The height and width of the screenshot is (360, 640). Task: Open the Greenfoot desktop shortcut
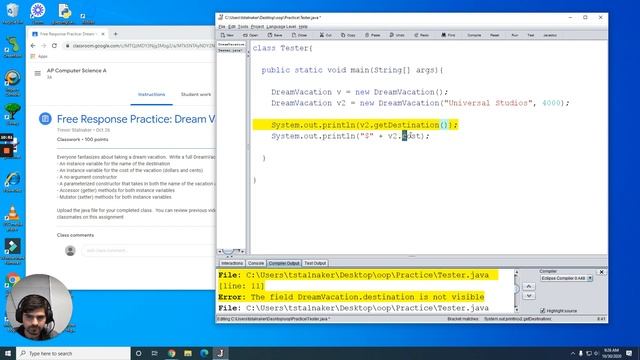[13, 47]
